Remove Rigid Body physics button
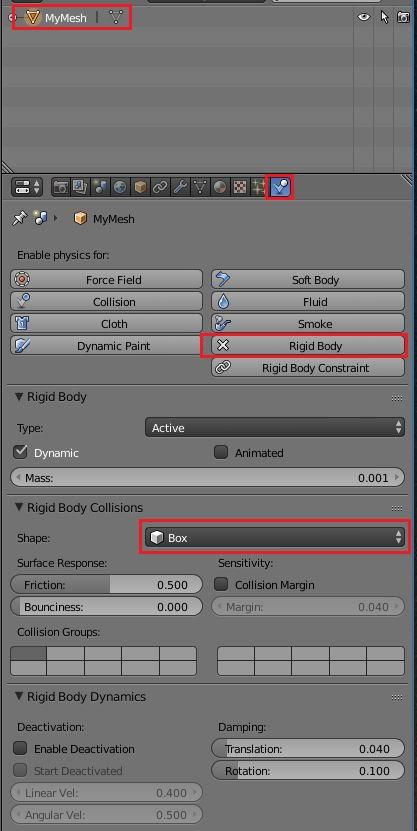The image size is (417, 831). tap(308, 346)
